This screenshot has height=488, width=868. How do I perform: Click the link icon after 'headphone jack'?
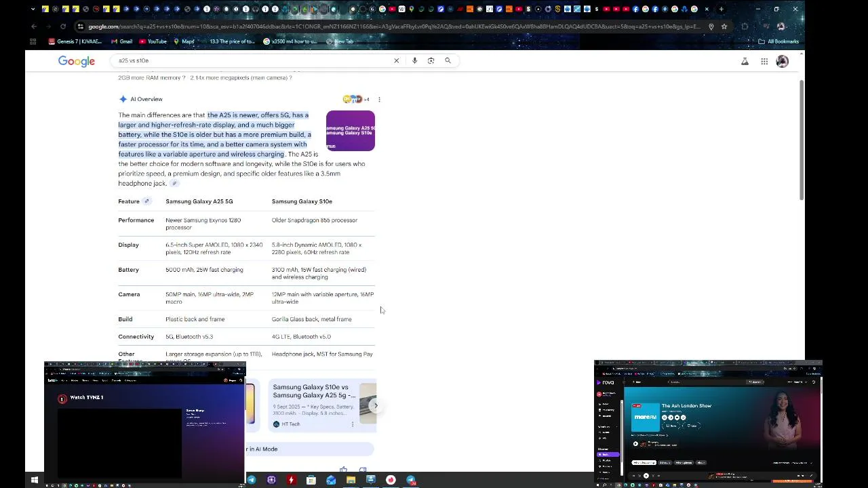click(x=174, y=184)
